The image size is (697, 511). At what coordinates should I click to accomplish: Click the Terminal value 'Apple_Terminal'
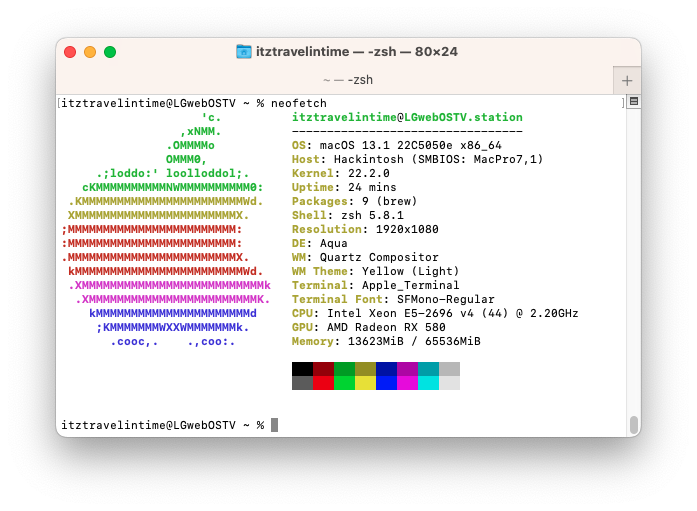pyautogui.click(x=410, y=285)
